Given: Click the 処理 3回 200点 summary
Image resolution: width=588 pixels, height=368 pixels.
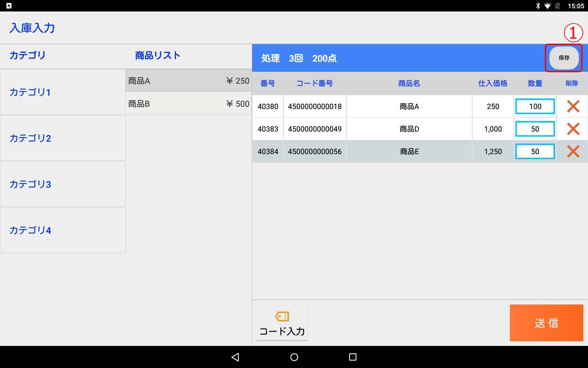Looking at the screenshot, I should [x=299, y=58].
